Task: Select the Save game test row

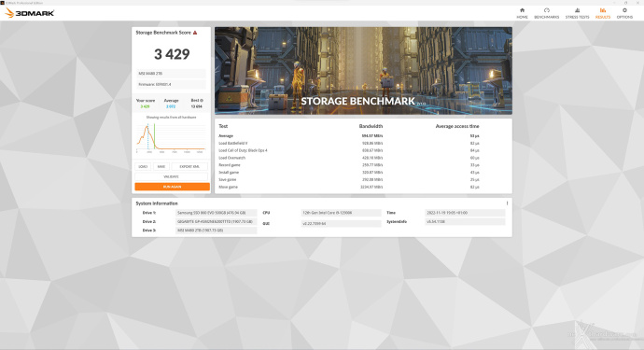Action: tap(349, 179)
